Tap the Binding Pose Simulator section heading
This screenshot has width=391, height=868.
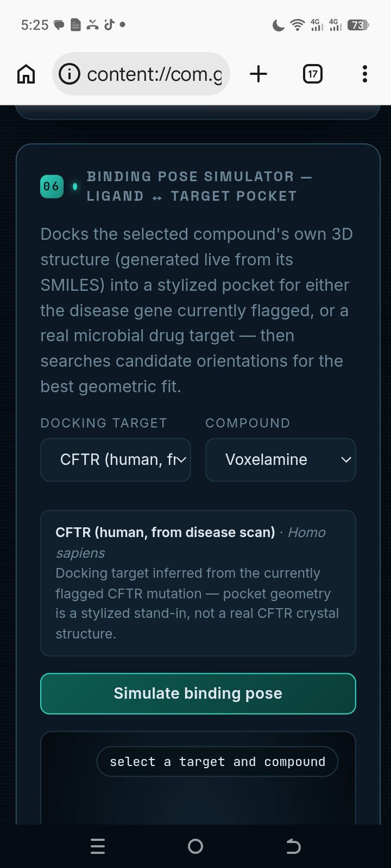(x=199, y=186)
